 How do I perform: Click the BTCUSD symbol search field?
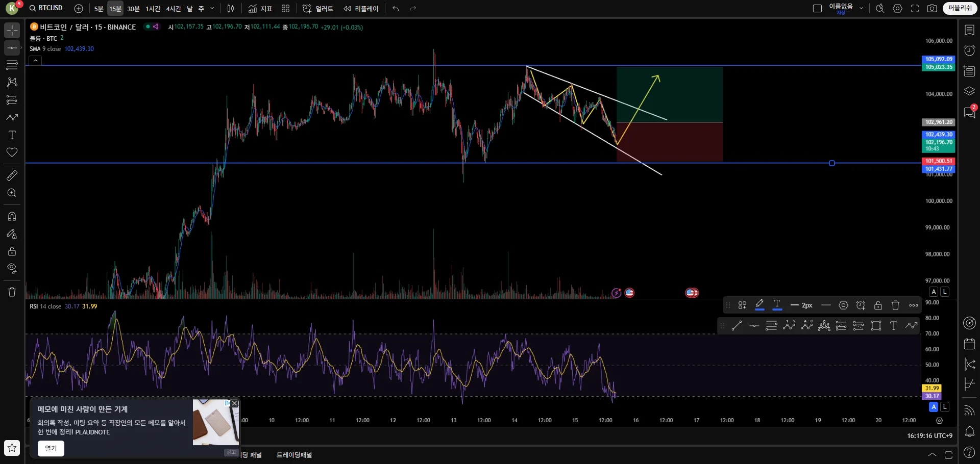46,8
